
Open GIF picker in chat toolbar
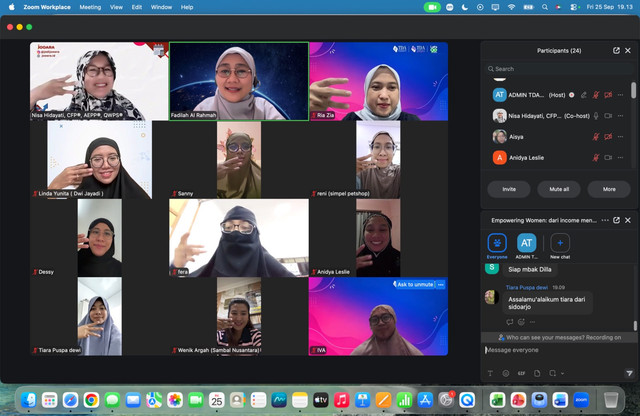click(x=521, y=373)
